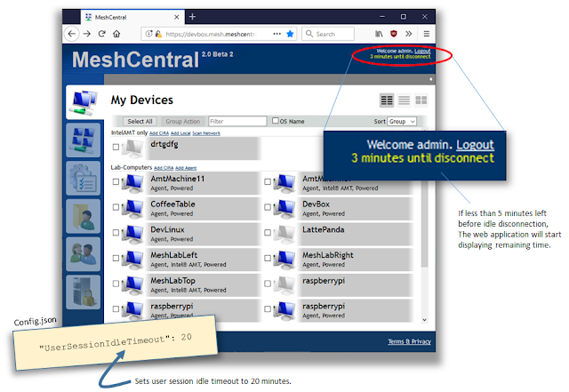The height and width of the screenshot is (392, 569).
Task: Check the DevBox device checkbox
Action: pyautogui.click(x=268, y=207)
